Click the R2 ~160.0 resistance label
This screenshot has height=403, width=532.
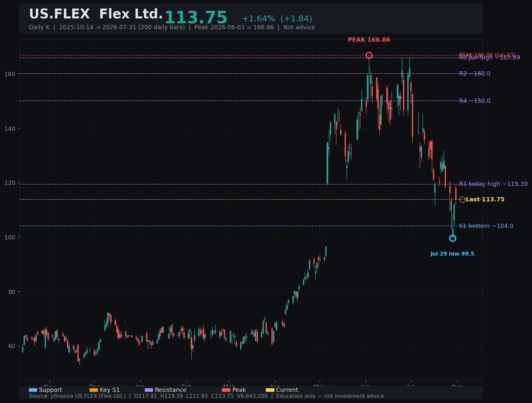pos(475,74)
